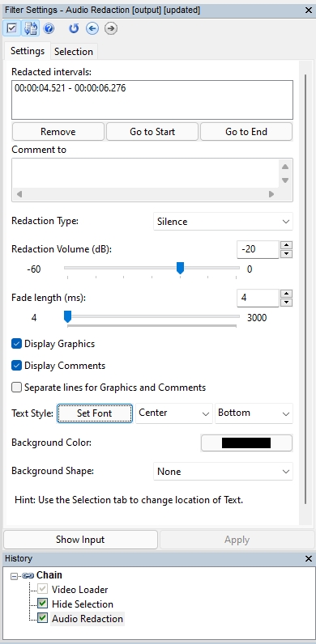Enable Separate lines for Graphics and Comments

tap(16, 388)
